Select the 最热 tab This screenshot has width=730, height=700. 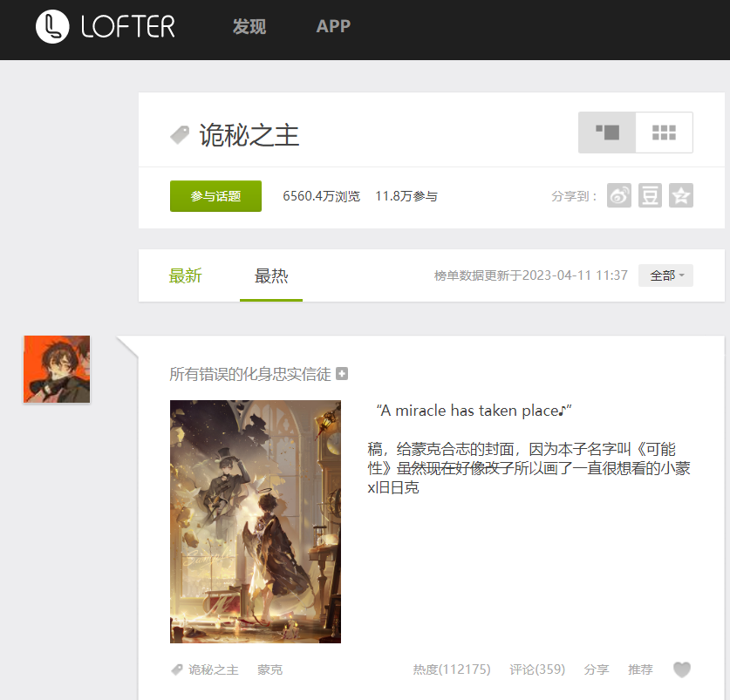coord(271,276)
